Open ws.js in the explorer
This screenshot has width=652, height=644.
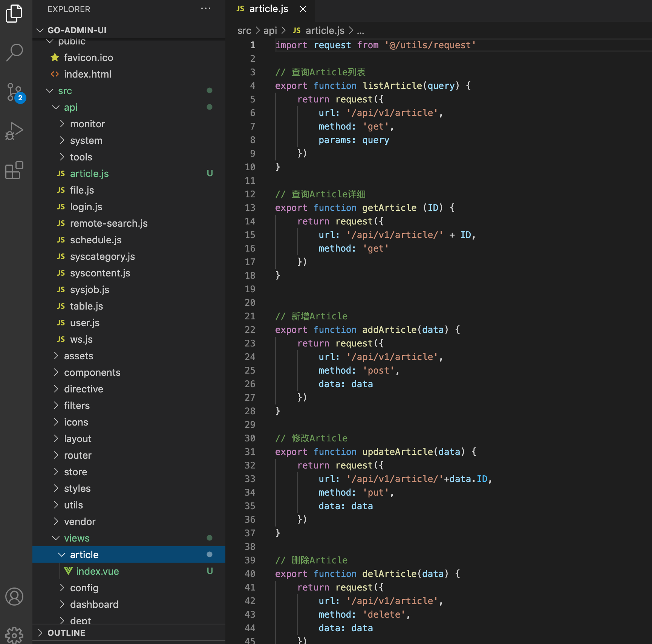129,339
